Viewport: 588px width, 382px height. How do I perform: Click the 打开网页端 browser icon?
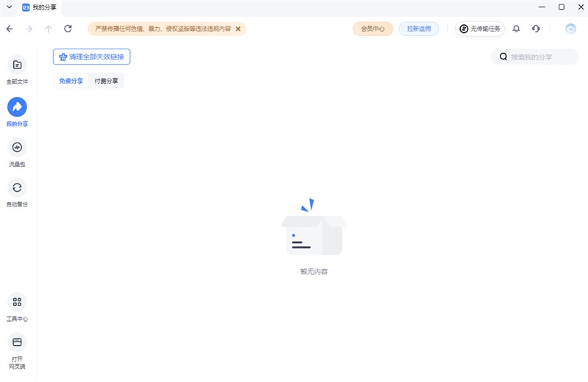click(x=17, y=342)
